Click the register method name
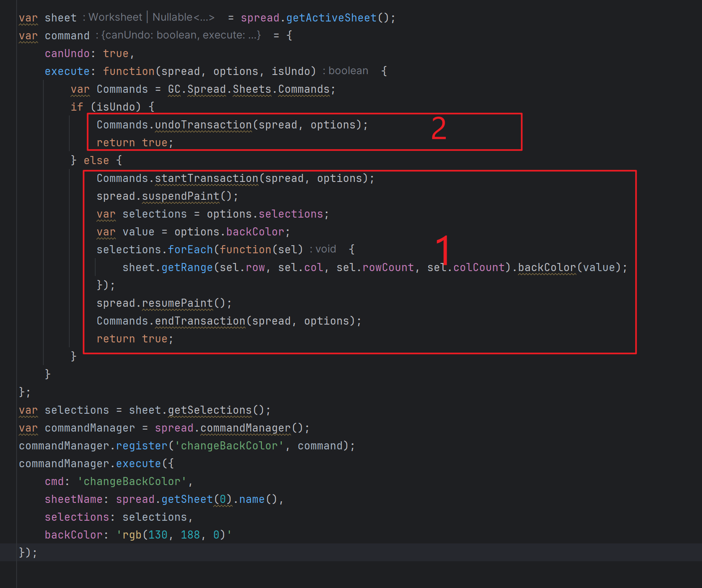 [141, 446]
